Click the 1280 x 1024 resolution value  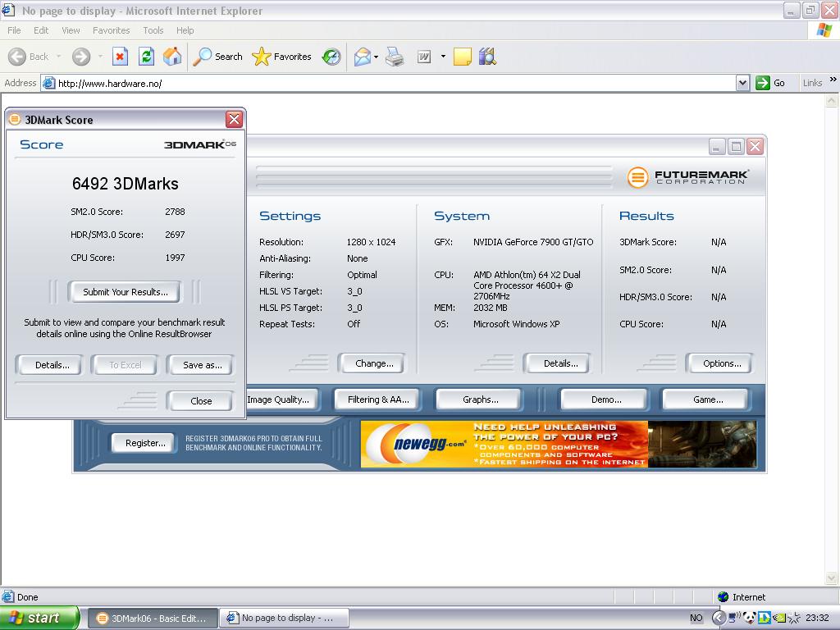click(371, 242)
